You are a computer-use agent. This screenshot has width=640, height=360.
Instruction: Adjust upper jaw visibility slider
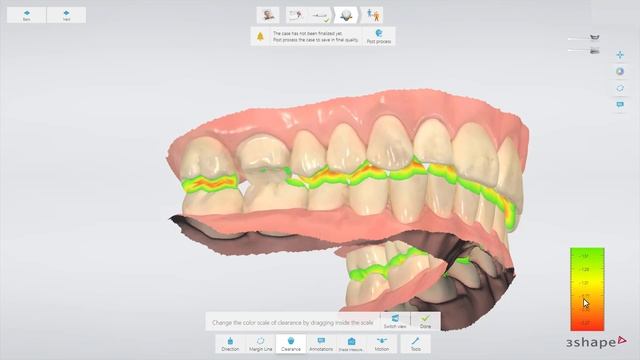(578, 39)
